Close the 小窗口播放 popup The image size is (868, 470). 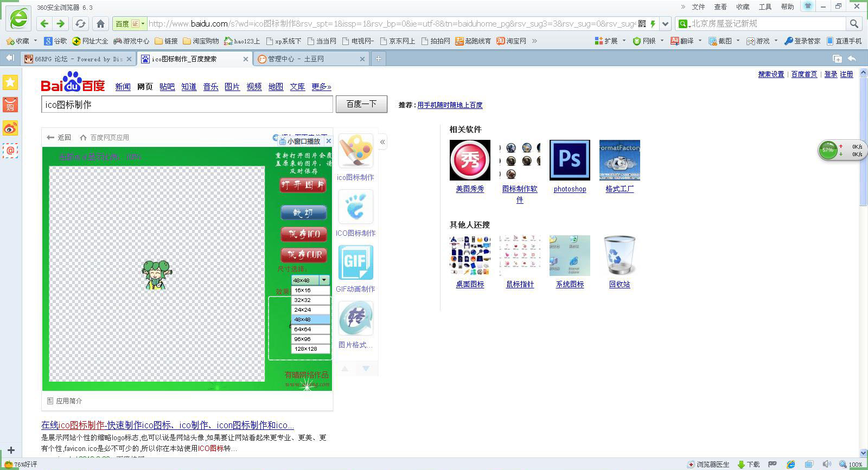(x=328, y=141)
